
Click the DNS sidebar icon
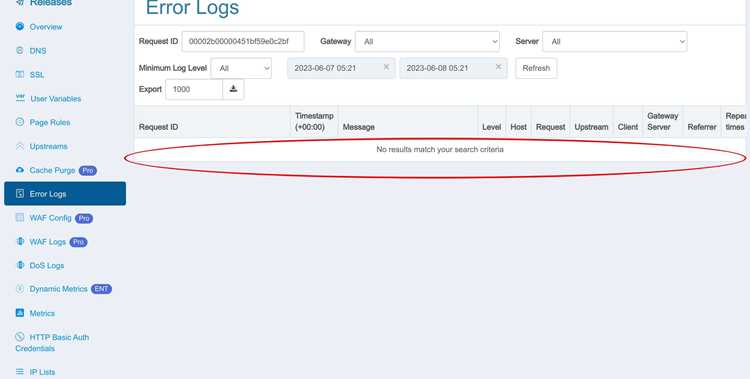tap(20, 50)
